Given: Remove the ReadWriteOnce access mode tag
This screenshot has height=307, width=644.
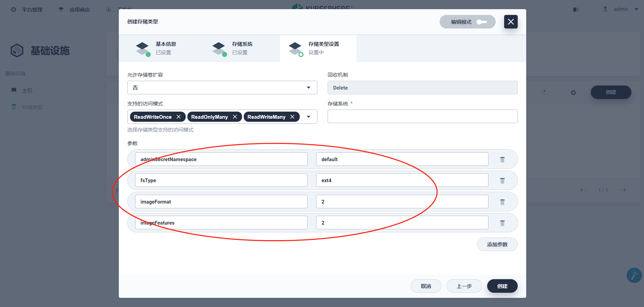Looking at the screenshot, I should coord(179,117).
